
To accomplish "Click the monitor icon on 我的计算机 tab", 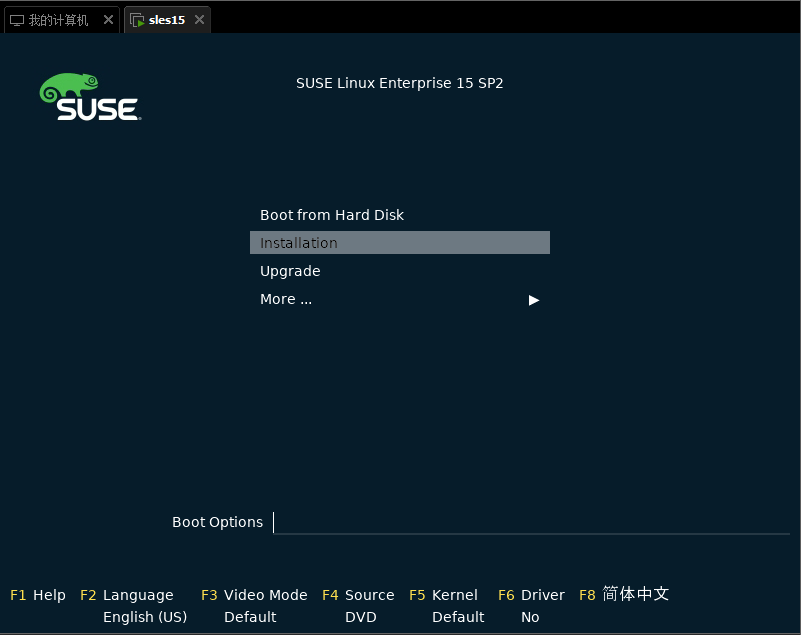I will (x=17, y=20).
